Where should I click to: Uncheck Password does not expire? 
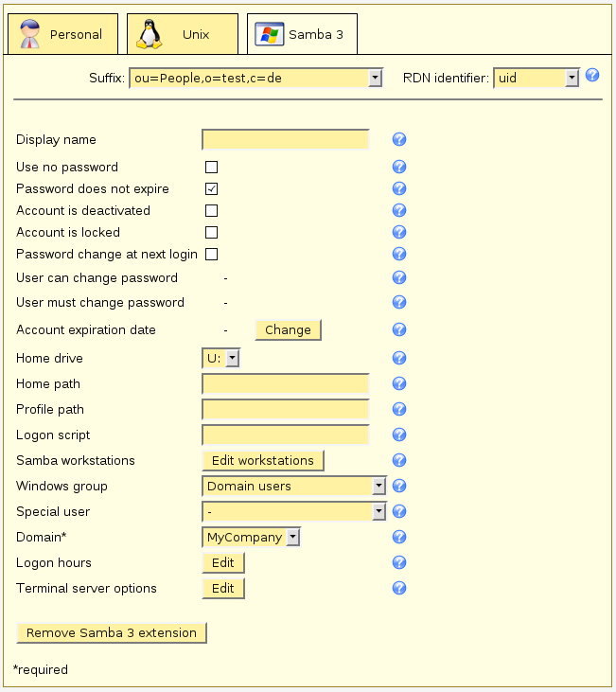212,189
